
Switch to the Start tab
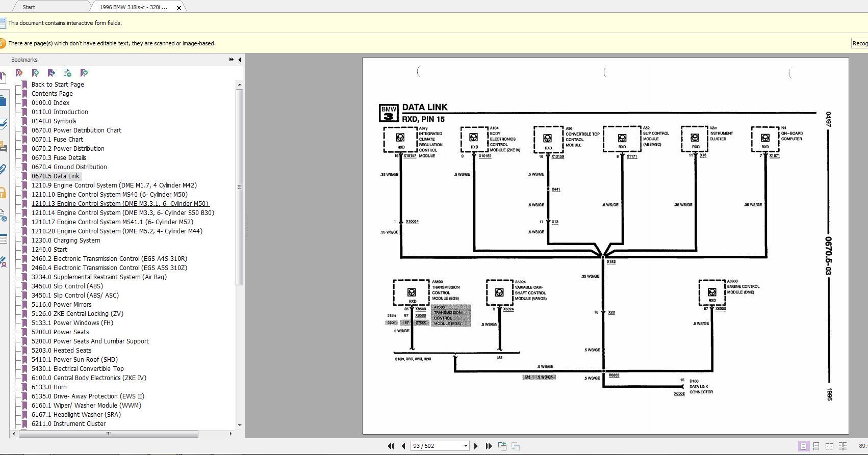pyautogui.click(x=29, y=7)
